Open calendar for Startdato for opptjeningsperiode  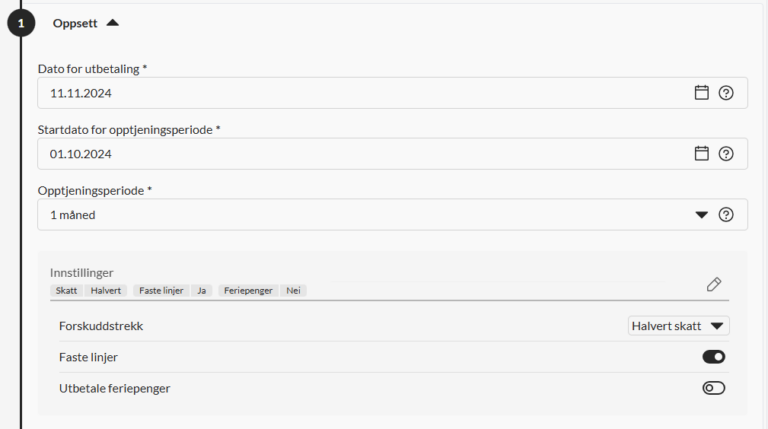(702, 154)
